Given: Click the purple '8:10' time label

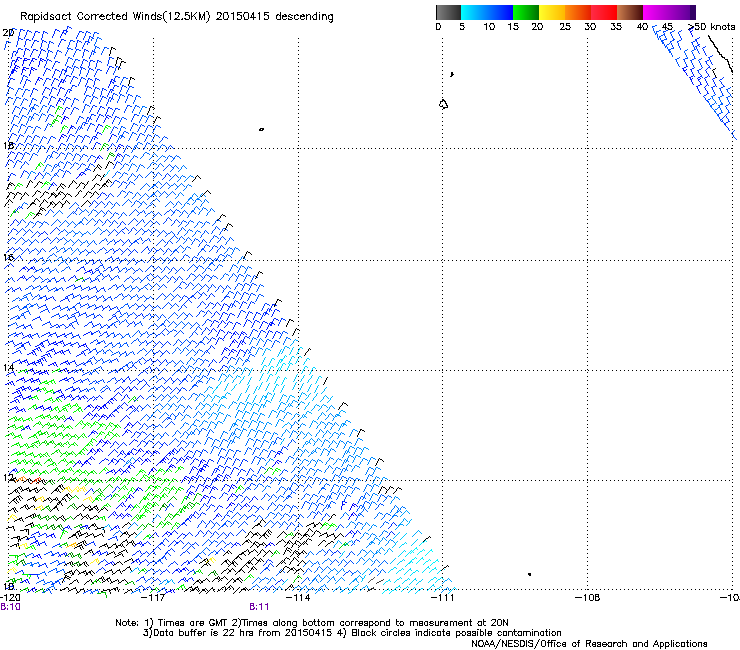Looking at the screenshot, I should point(10,607).
